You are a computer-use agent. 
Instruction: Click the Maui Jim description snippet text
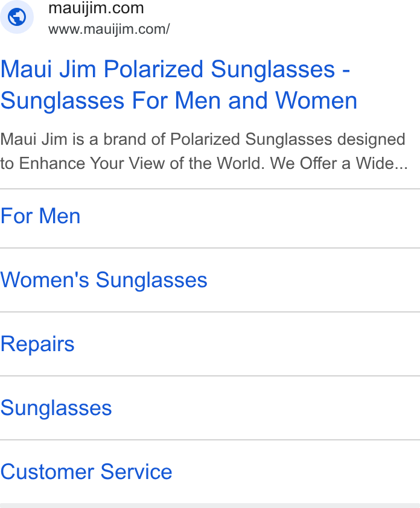coord(204,151)
